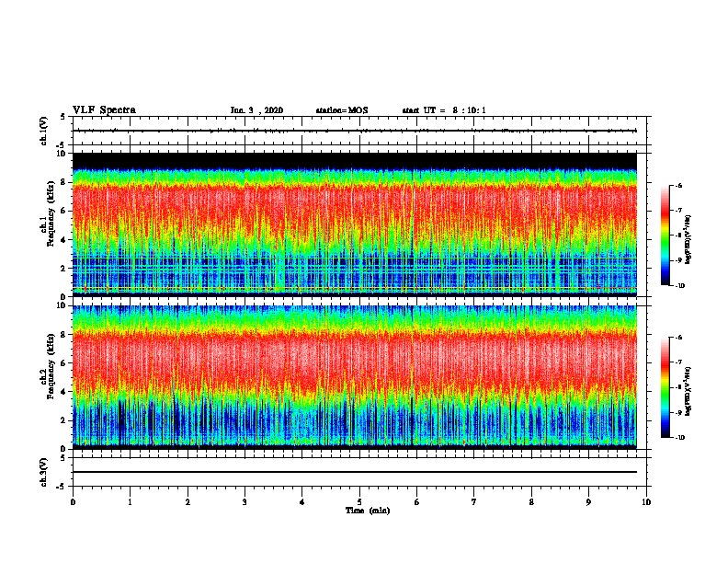Click the color scale bar beside ch.1 spectrogram
Image resolution: width=728 pixels, height=563 pixels.
(665, 236)
